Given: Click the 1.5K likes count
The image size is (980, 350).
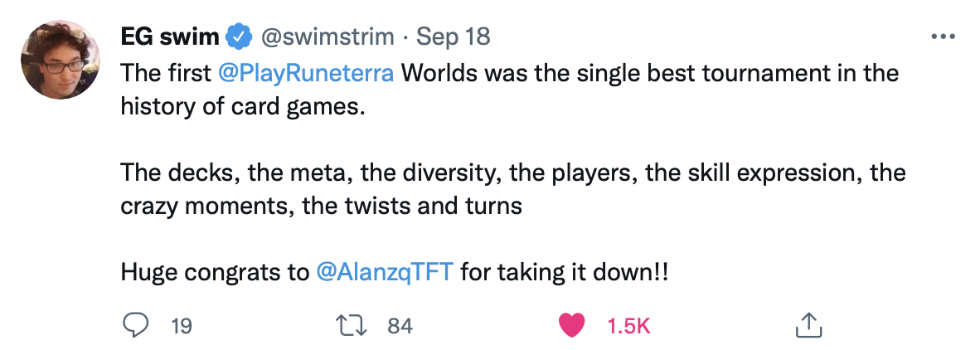Looking at the screenshot, I should point(628,327).
